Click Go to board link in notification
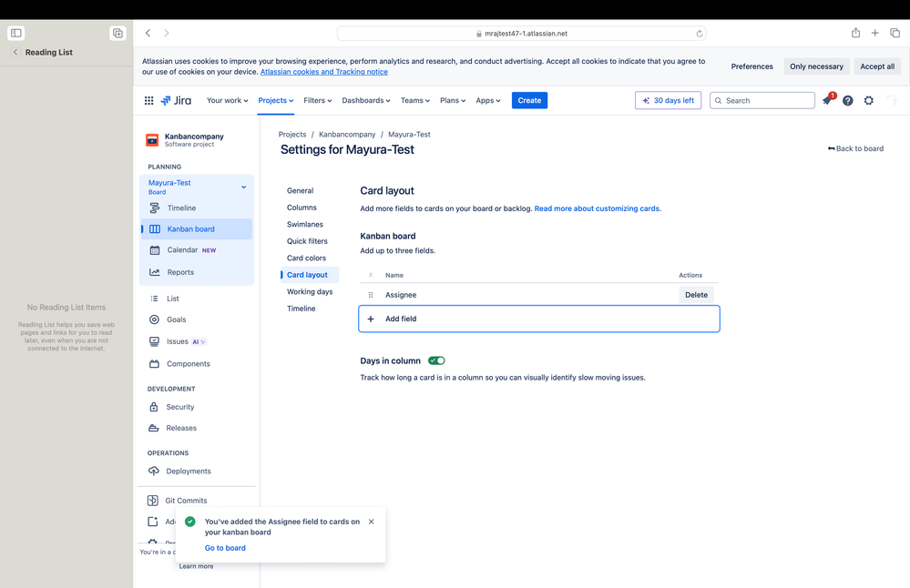The height and width of the screenshot is (588, 910). click(225, 548)
